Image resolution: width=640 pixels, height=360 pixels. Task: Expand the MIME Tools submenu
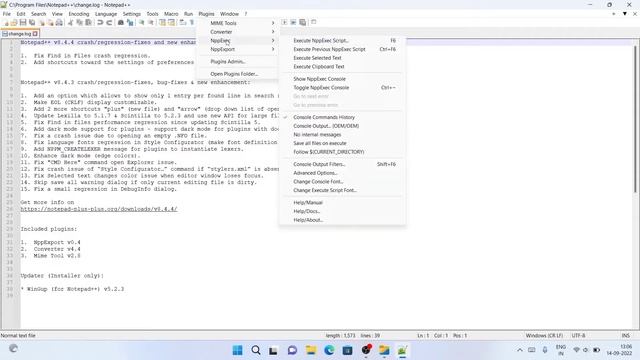tap(238, 23)
